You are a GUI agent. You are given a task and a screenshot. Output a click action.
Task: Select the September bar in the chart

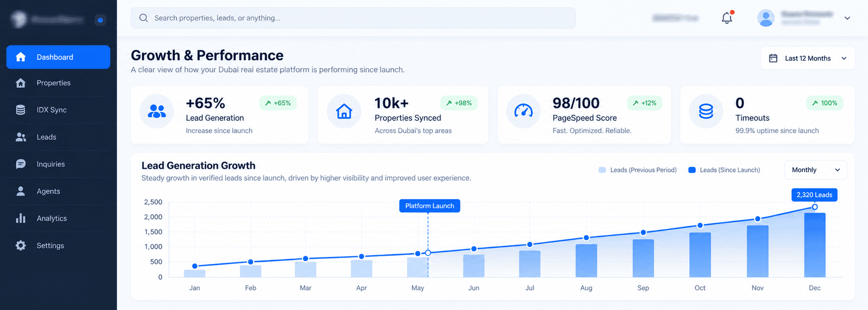[643, 259]
